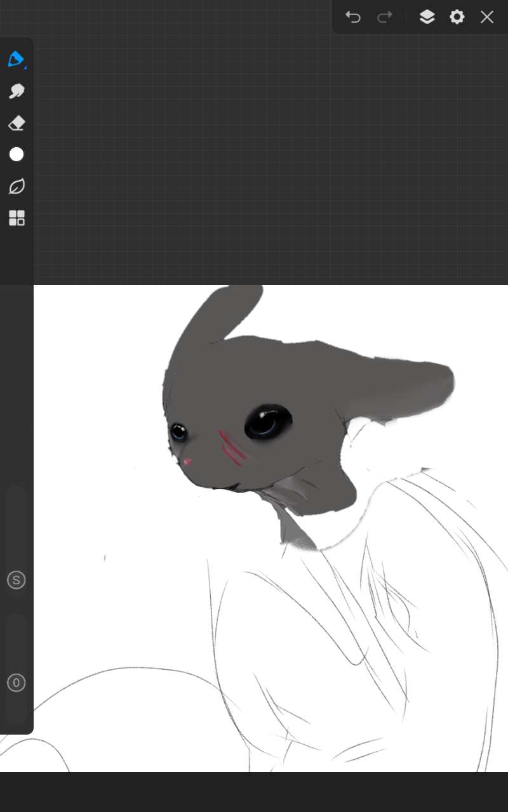Close the canvas with the X button
508x812 pixels.
click(x=487, y=17)
